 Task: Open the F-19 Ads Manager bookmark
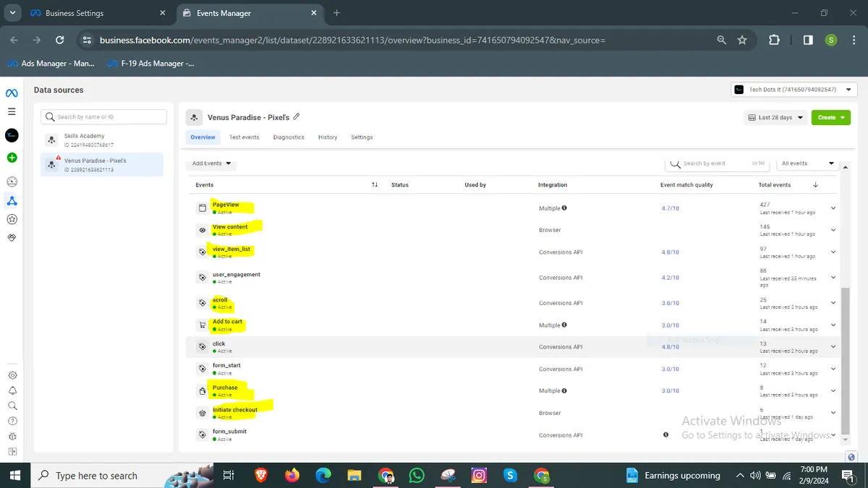(150, 64)
